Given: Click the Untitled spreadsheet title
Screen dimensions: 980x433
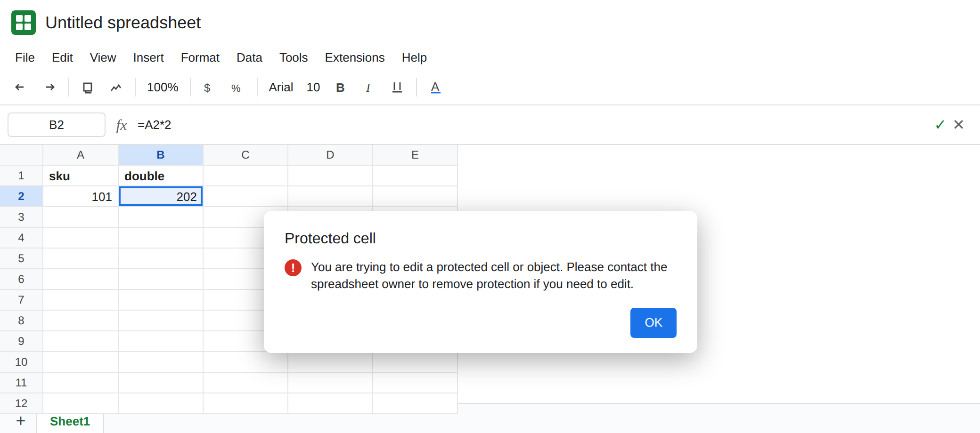Looking at the screenshot, I should [x=123, y=23].
